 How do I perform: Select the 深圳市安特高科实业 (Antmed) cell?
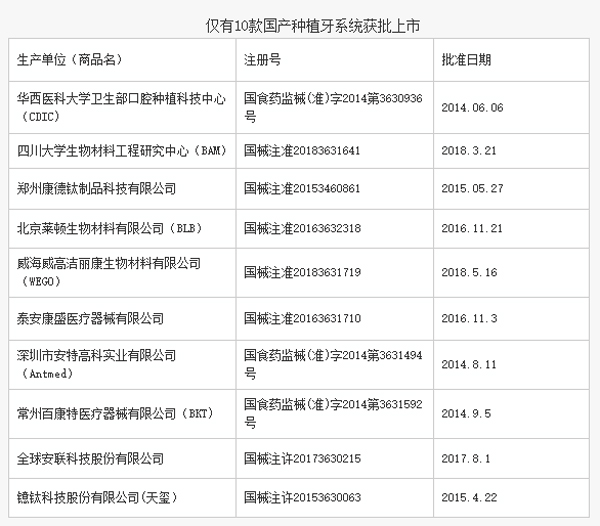tap(97, 364)
